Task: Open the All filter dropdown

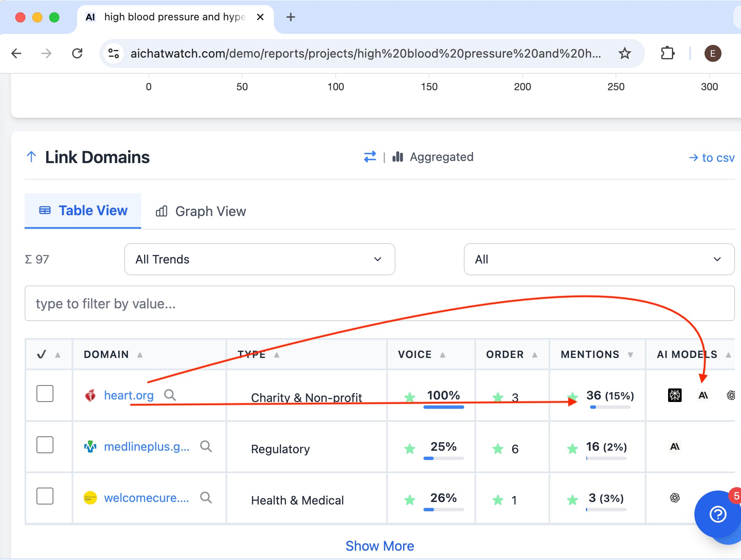Action: click(x=599, y=259)
